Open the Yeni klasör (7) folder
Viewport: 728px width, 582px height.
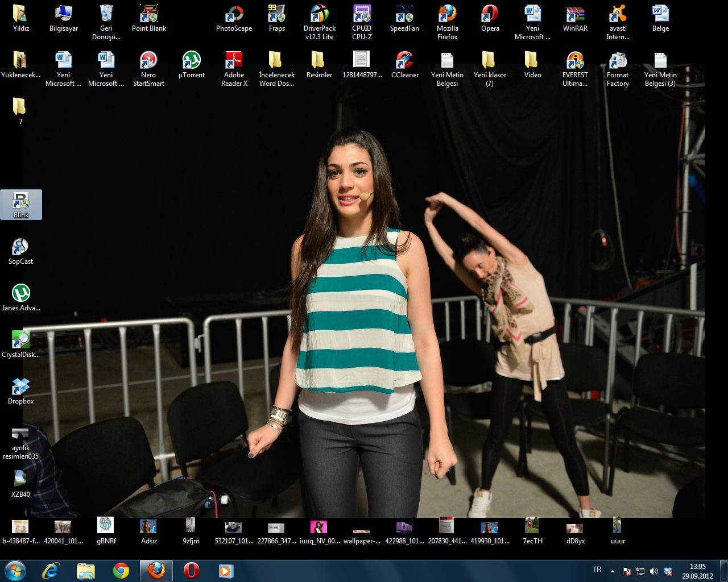pos(490,68)
